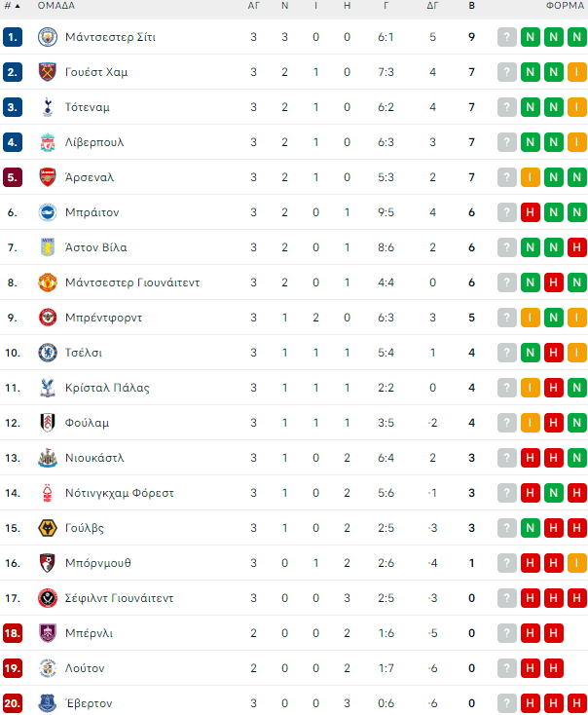Sort table by the # position column
588x715 pixels.
coord(12,6)
